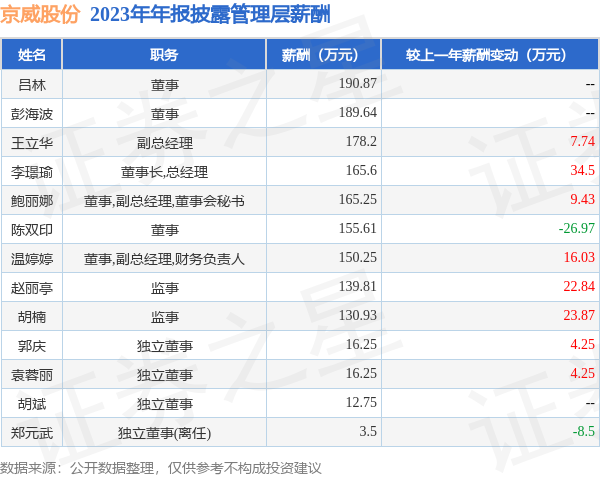
Task: Click 赵丽亭's position 监事
Action: click(165, 288)
